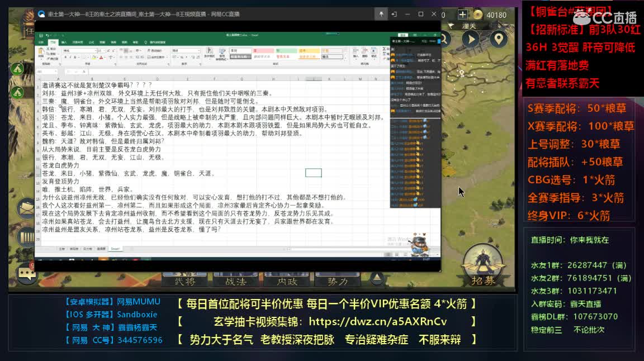Viewport: 644px width, 361px height.
Task: Click the Excel Name Box
Action: tap(46, 72)
